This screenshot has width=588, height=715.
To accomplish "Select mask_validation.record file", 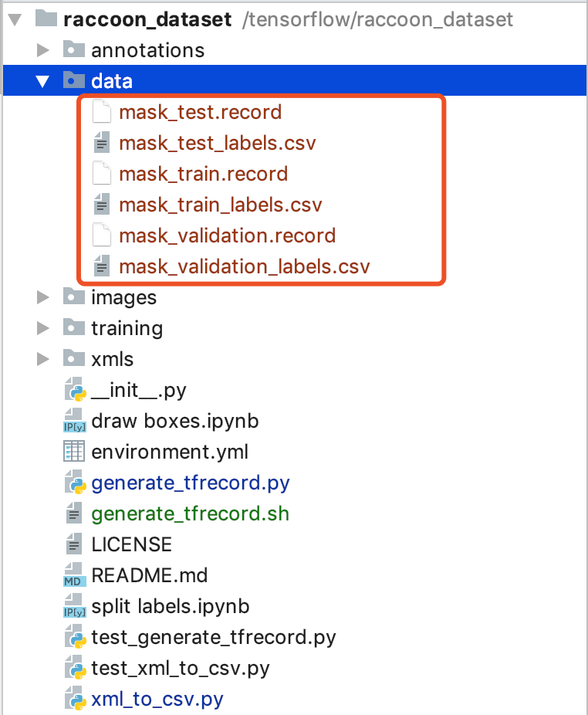I will click(x=227, y=236).
